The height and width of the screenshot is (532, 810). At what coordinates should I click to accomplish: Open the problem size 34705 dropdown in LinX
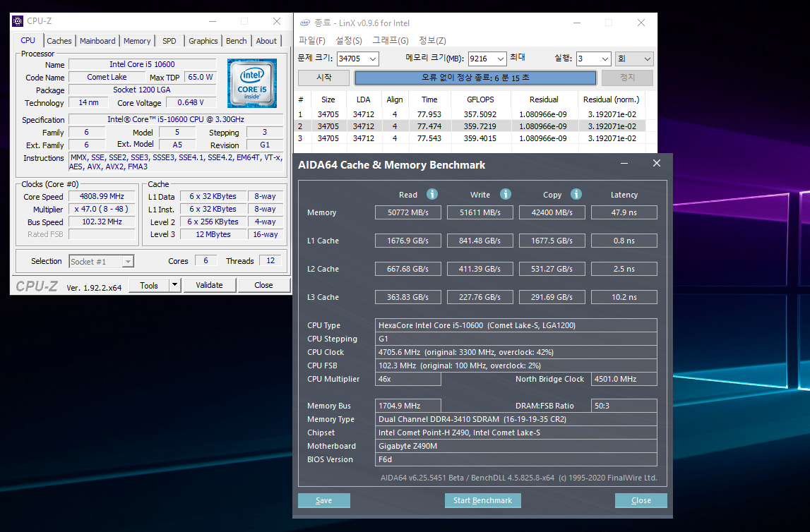(372, 59)
